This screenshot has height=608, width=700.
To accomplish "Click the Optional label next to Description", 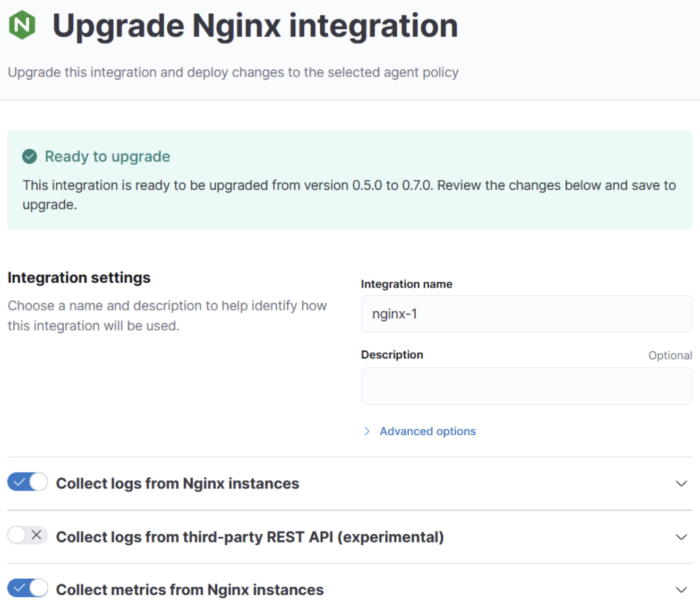I will click(x=670, y=355).
